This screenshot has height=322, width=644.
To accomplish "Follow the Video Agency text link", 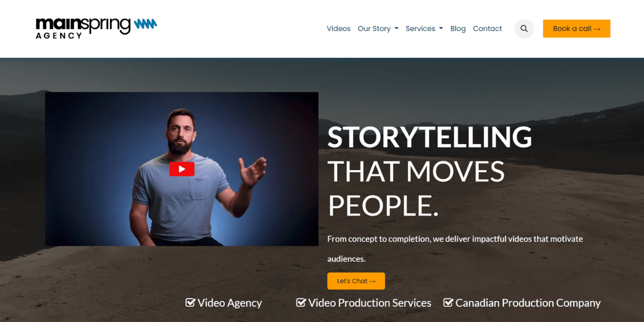I will [230, 303].
